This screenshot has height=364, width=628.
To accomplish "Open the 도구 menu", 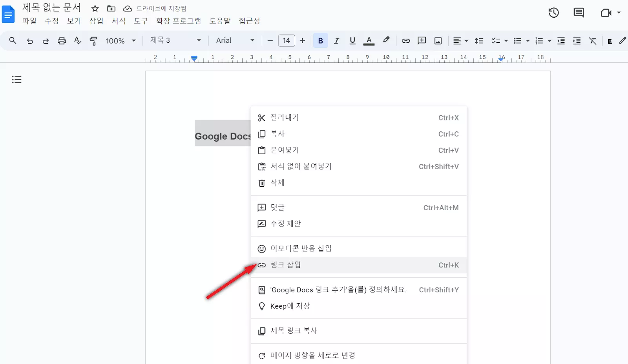I will click(141, 21).
